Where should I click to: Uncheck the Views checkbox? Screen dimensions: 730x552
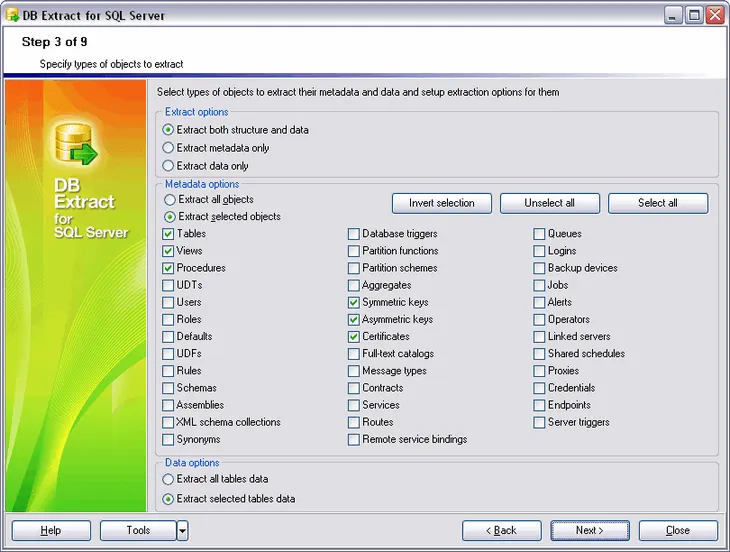pyautogui.click(x=168, y=251)
